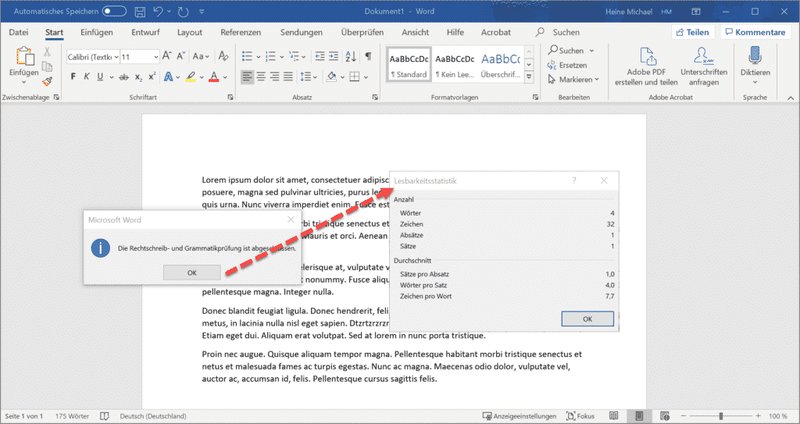800x424 pixels.
Task: Apply subscript formatting
Action: [x=138, y=77]
